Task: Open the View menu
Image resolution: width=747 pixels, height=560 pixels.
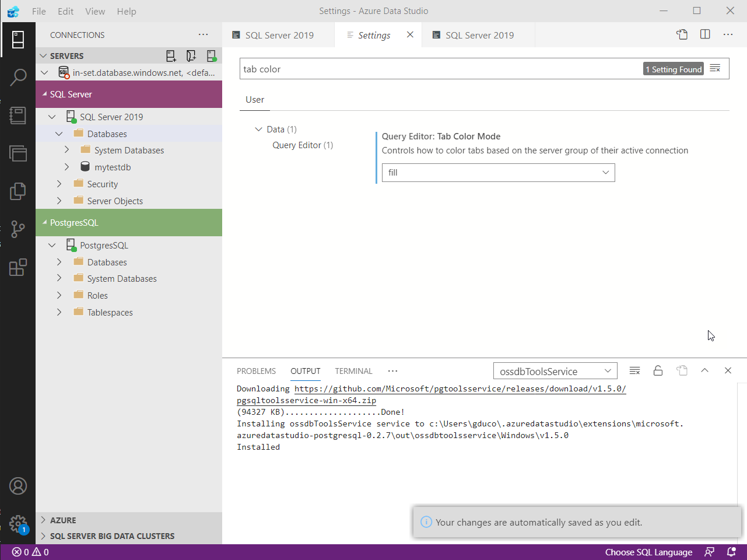Action: click(x=95, y=11)
